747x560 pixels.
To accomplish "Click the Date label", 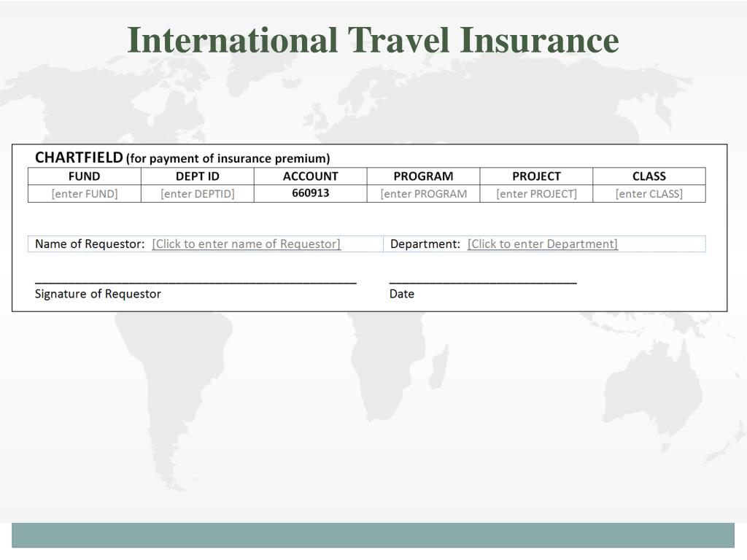I will [402, 294].
